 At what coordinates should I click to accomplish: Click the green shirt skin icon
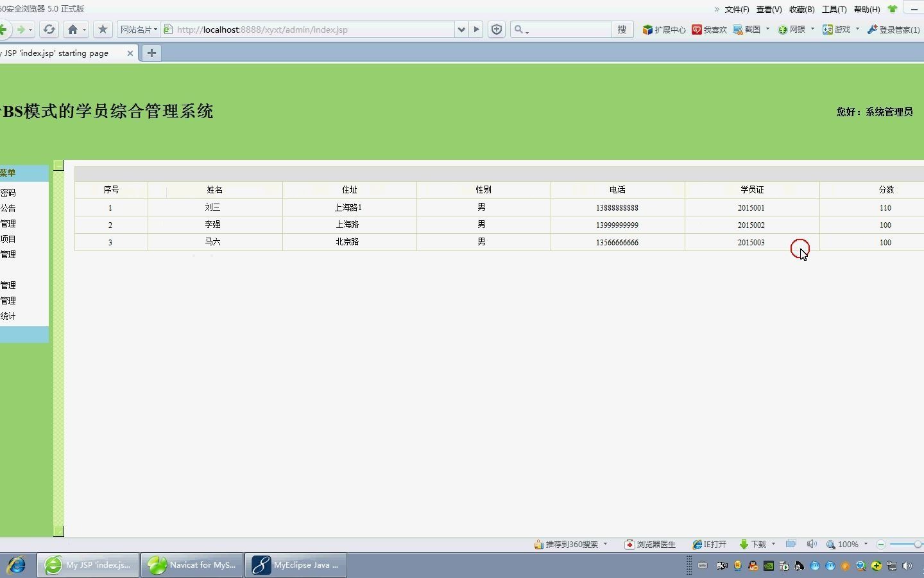click(x=893, y=9)
